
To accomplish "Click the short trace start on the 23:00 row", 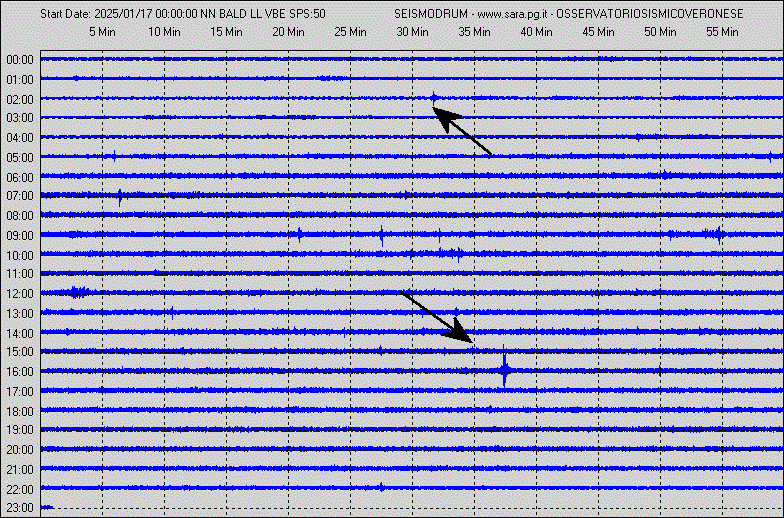I will 47,508.
